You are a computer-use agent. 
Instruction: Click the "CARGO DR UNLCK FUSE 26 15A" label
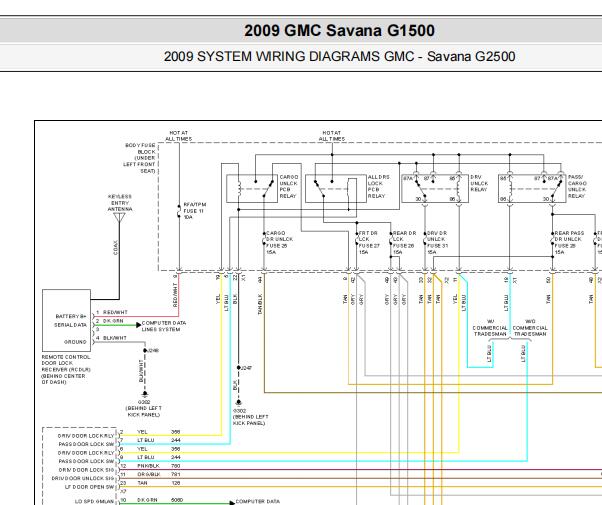(280, 242)
